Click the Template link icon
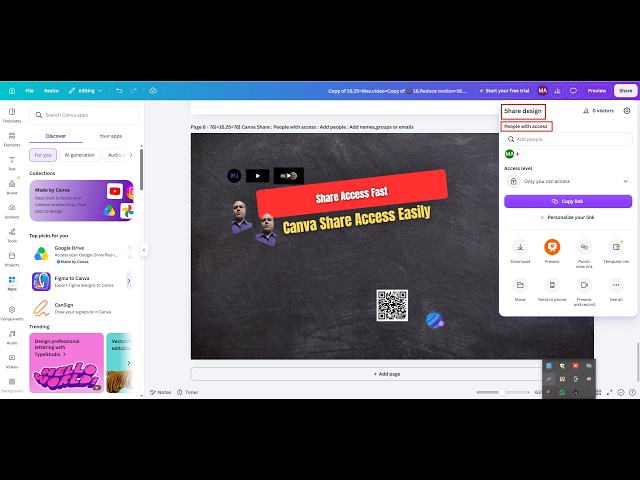 tap(616, 247)
